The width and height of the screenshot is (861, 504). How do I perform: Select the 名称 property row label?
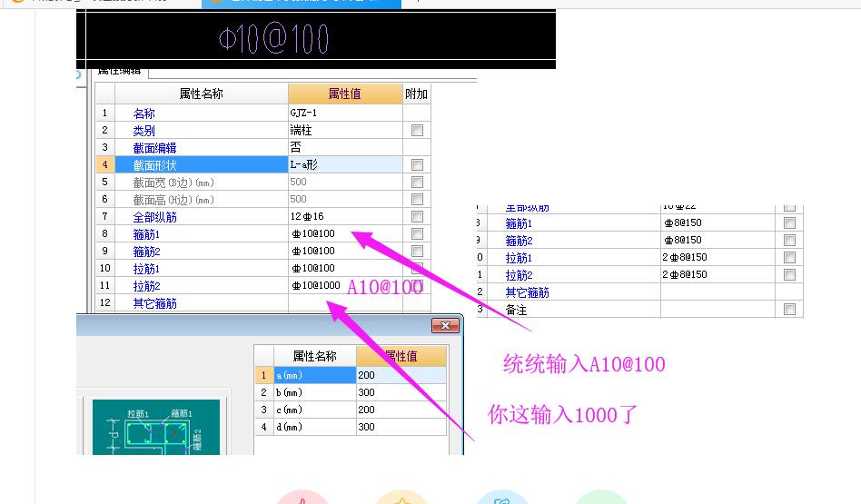tap(143, 114)
